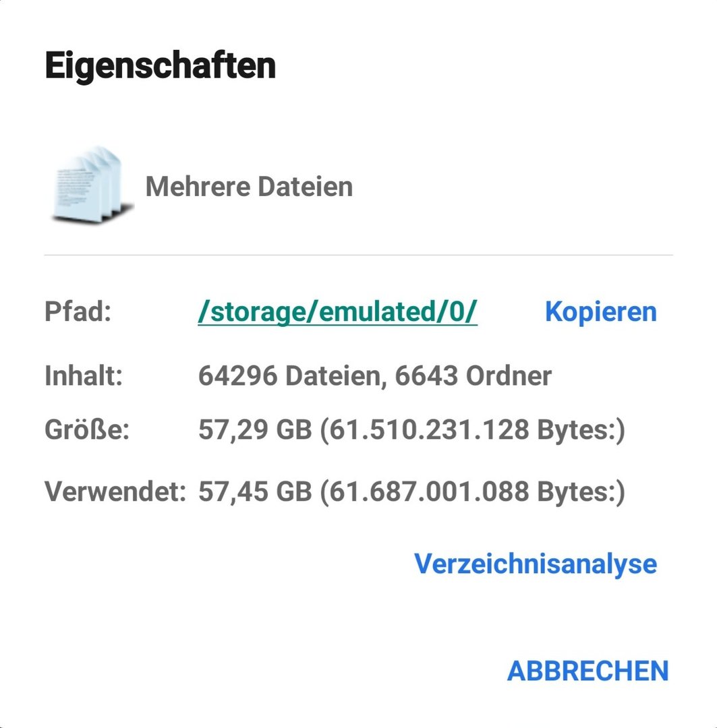The height and width of the screenshot is (728, 717).
Task: Open Verzeichnisanalyse directory analysis
Action: pyautogui.click(x=535, y=563)
